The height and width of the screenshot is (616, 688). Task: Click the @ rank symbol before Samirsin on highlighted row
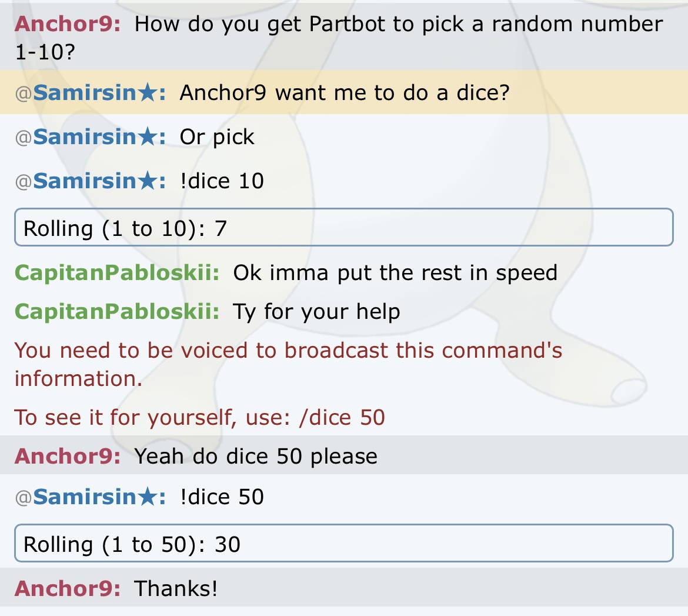click(24, 94)
